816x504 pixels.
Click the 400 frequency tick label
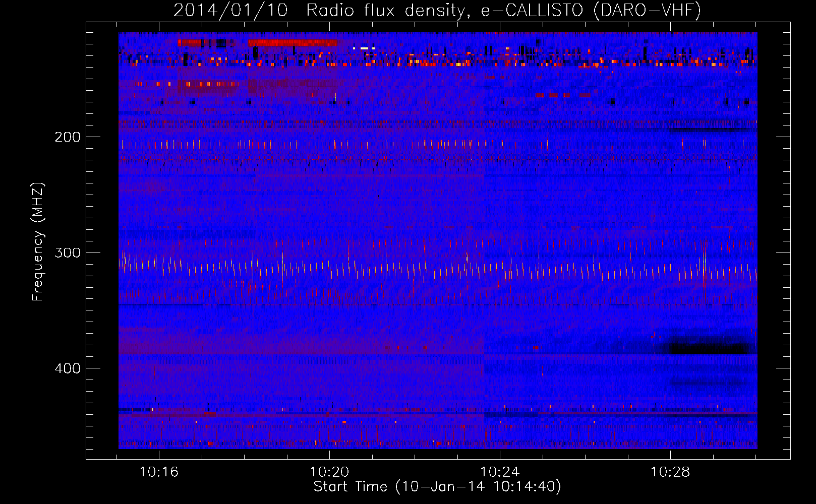point(68,368)
